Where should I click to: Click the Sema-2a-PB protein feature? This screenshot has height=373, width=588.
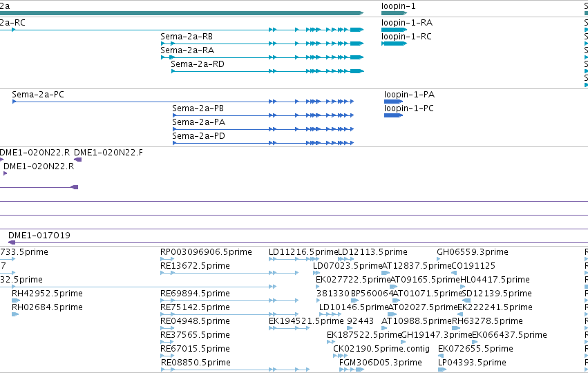coord(198,108)
